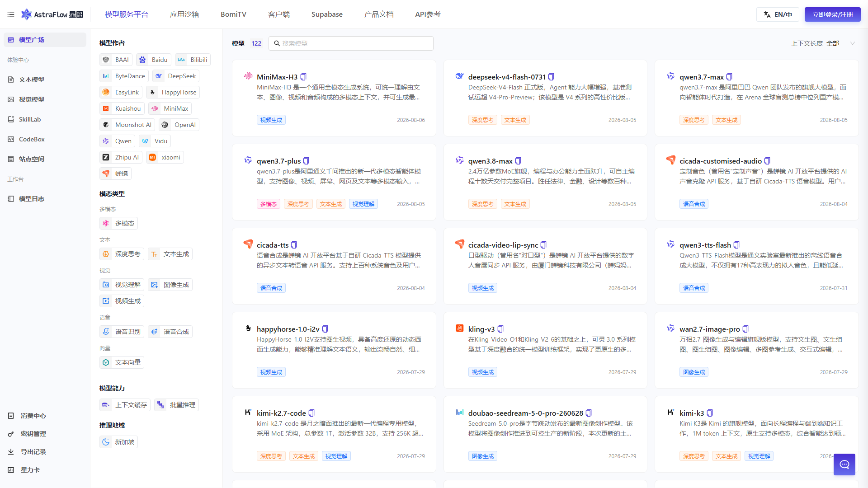Toggle the 语音合成 filter chip

click(x=170, y=332)
